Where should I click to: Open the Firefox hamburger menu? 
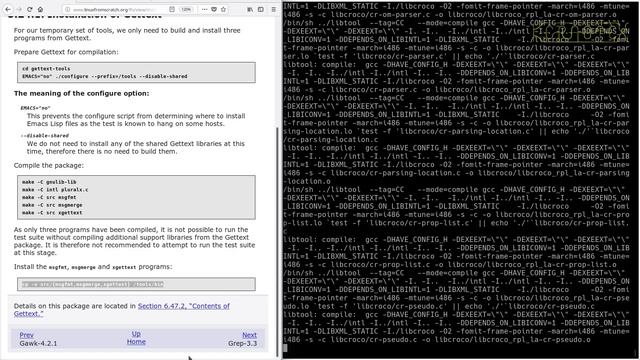[274, 9]
